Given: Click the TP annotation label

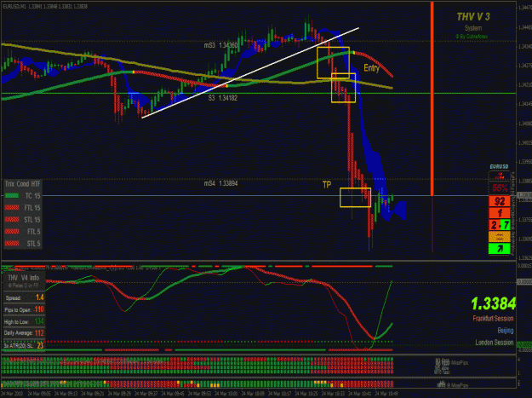Looking at the screenshot, I should 327,185.
